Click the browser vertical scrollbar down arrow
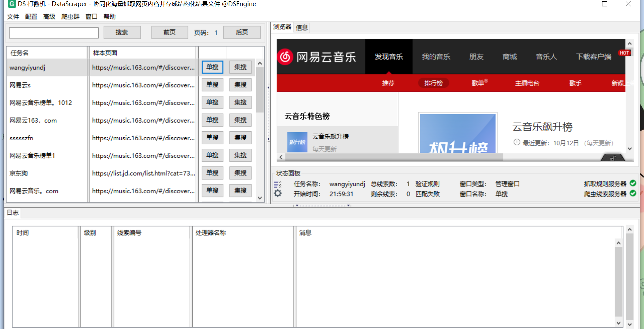This screenshot has height=329, width=644. pos(630,148)
